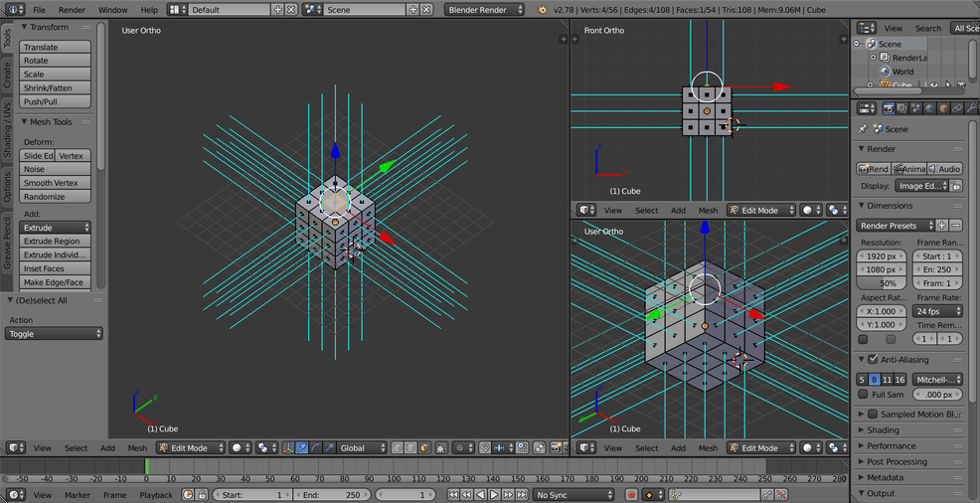Enable the Full Sample checkbox
Screen dimensions: 980x503
click(863, 395)
